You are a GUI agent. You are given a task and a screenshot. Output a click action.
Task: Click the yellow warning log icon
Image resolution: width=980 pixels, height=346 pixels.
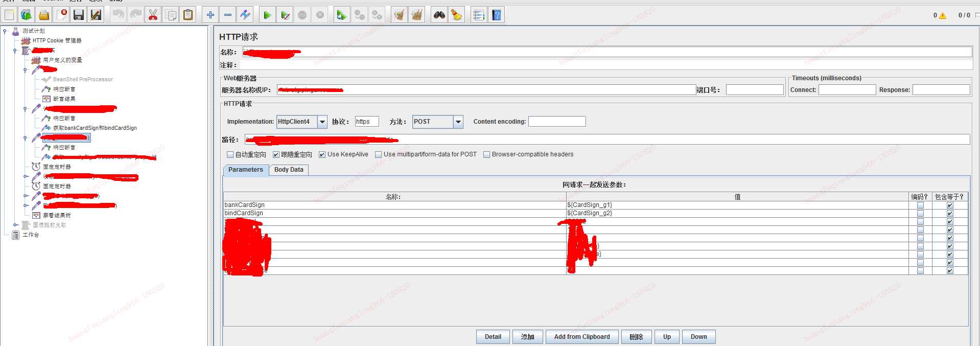tap(943, 15)
